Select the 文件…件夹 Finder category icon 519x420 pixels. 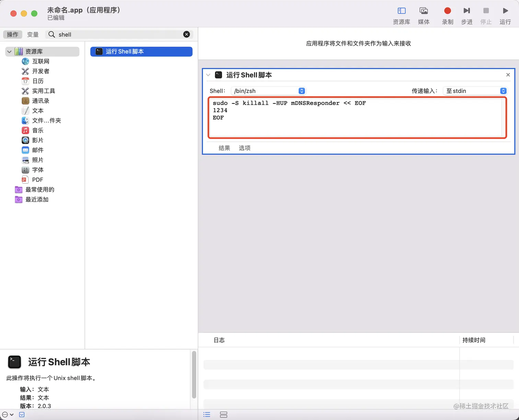25,121
